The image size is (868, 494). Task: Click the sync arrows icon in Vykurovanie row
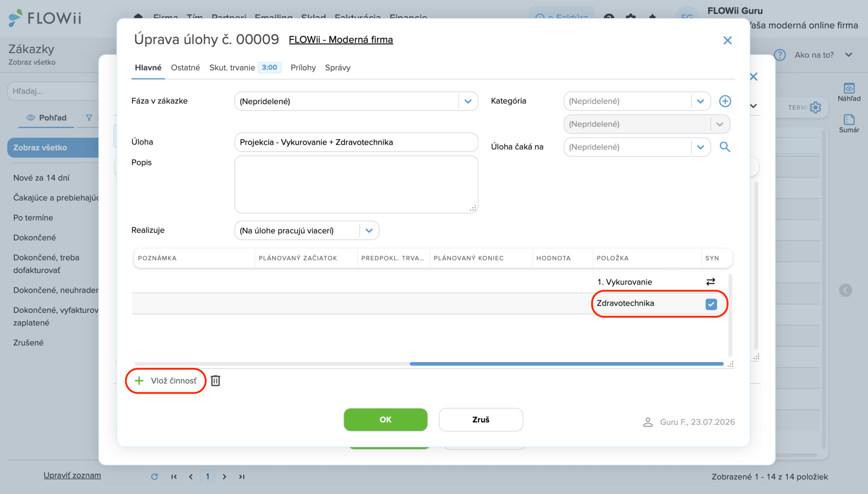pyautogui.click(x=711, y=282)
